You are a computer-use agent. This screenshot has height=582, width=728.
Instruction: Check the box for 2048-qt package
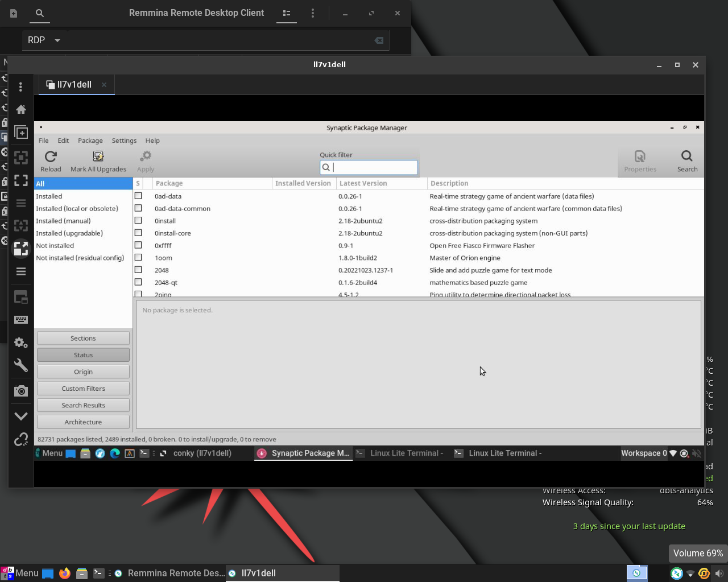(x=138, y=282)
